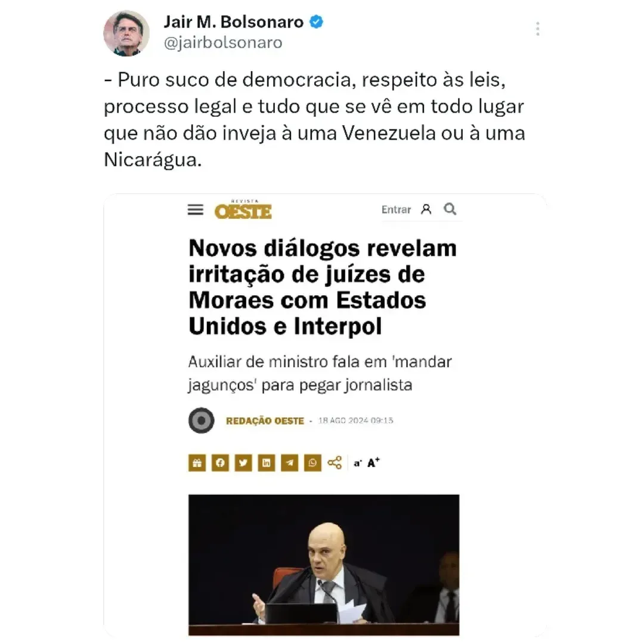This screenshot has height=644, width=644.
Task: Share article via Twitter icon
Action: pyautogui.click(x=243, y=463)
